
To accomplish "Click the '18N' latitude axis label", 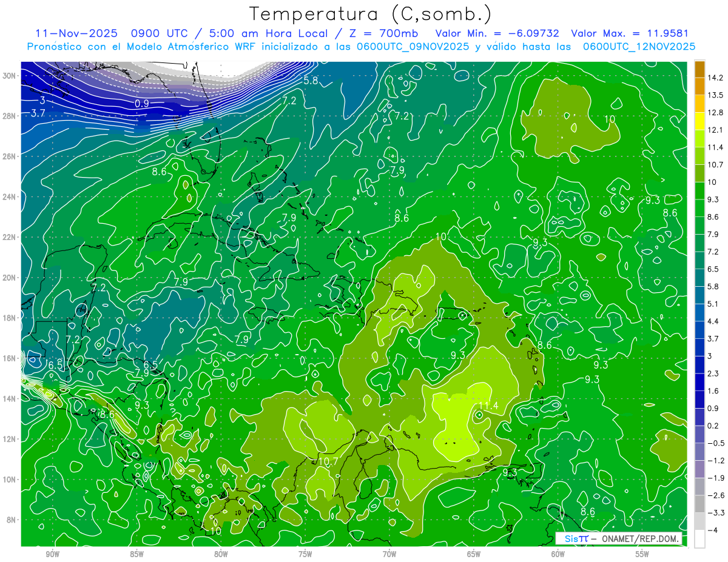I will coord(10,318).
